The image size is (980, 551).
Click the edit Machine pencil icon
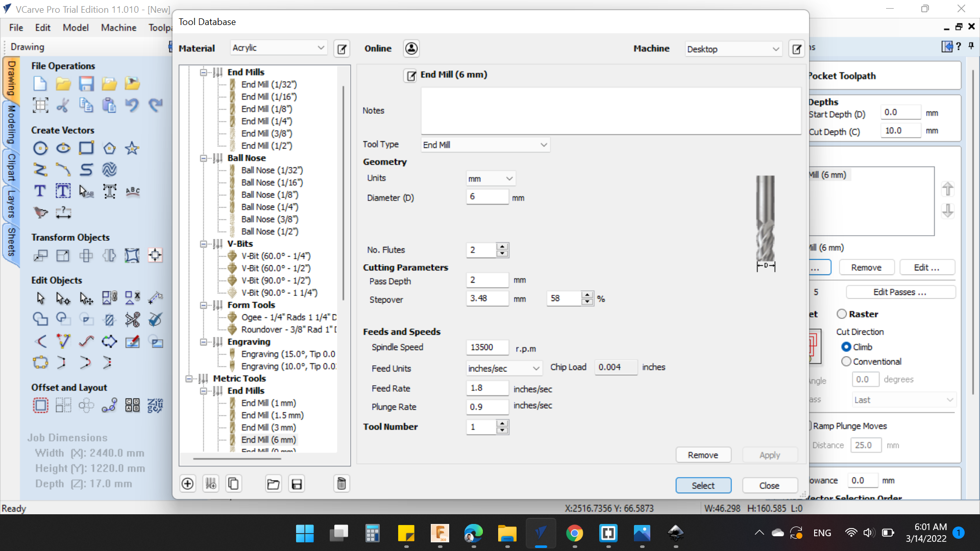797,49
